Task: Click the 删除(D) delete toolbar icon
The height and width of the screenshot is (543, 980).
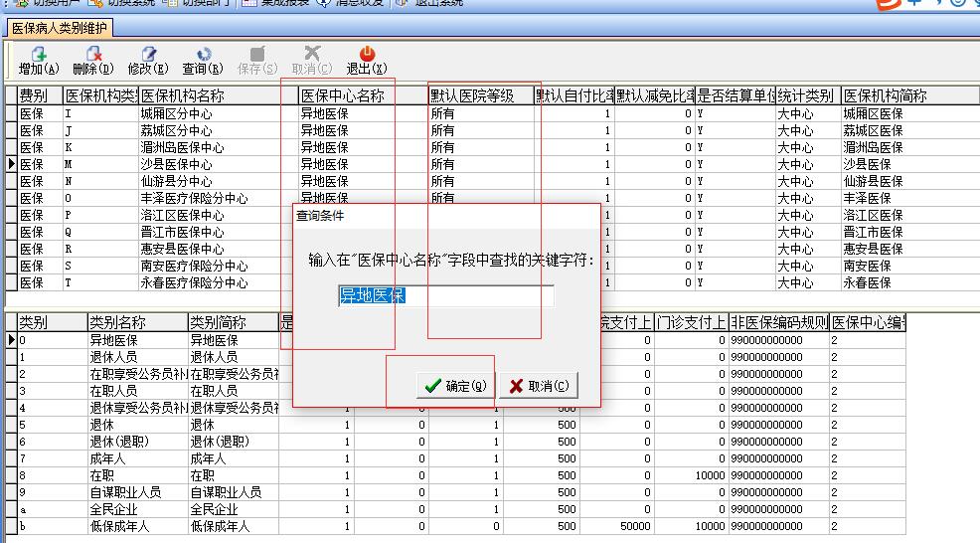Action: click(93, 61)
